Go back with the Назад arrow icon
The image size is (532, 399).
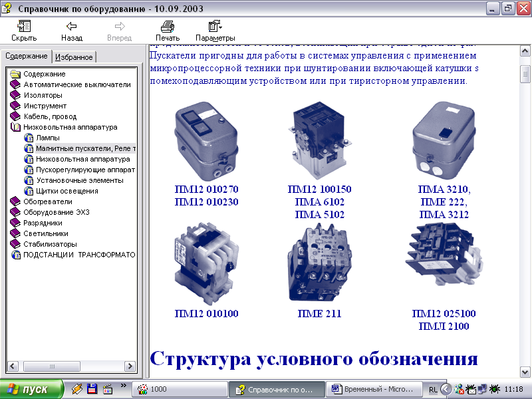point(72,26)
